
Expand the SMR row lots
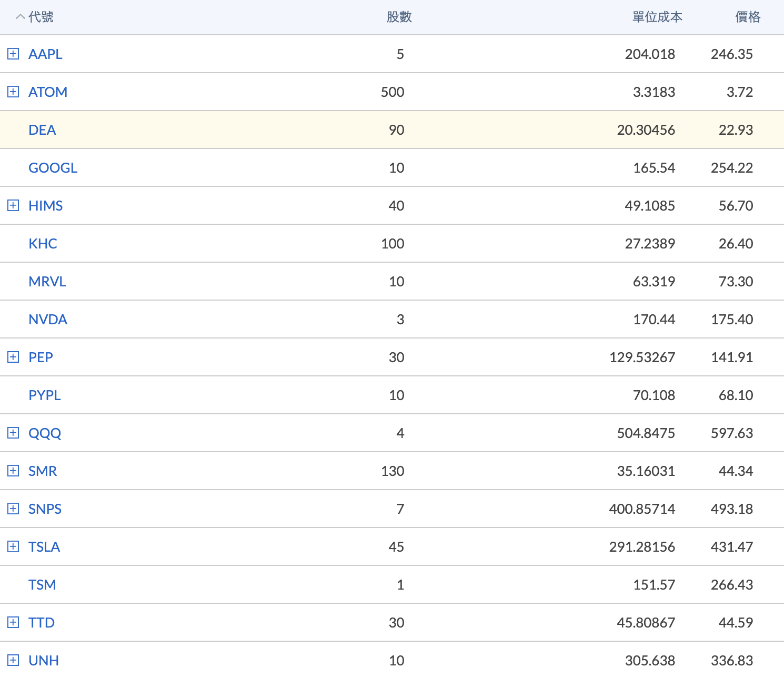pos(13,471)
